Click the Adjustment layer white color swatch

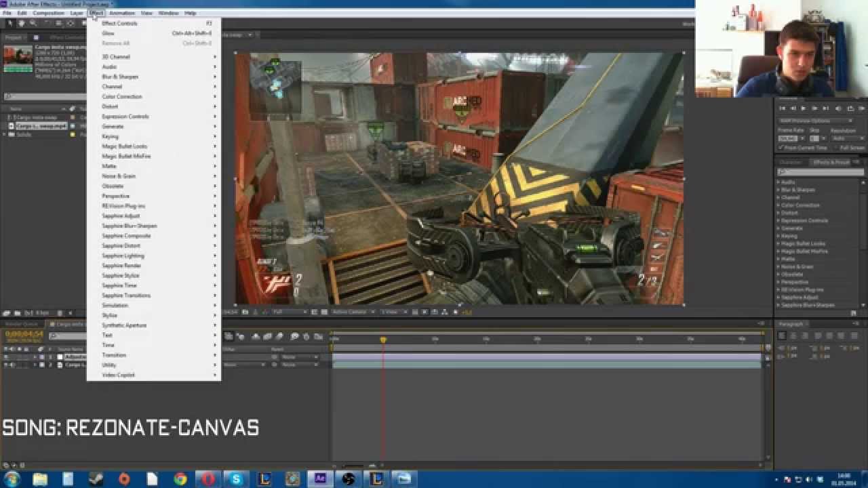[x=60, y=357]
